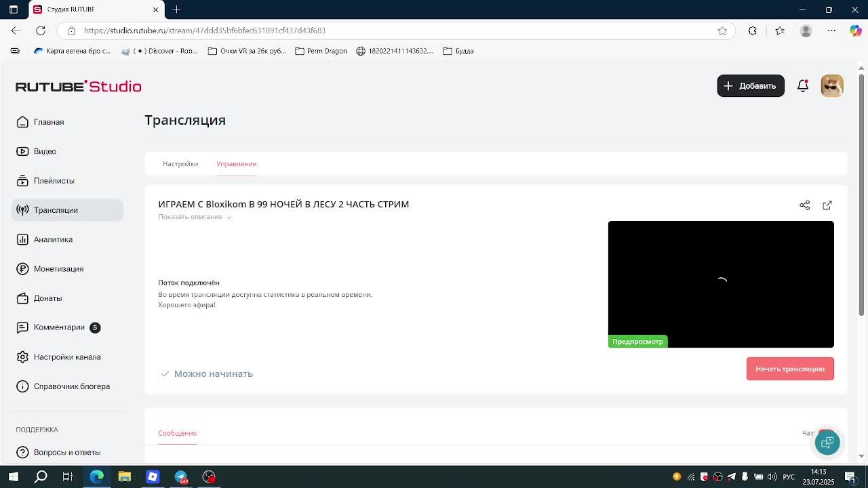
Task: Open stream in new window icon
Action: point(827,205)
